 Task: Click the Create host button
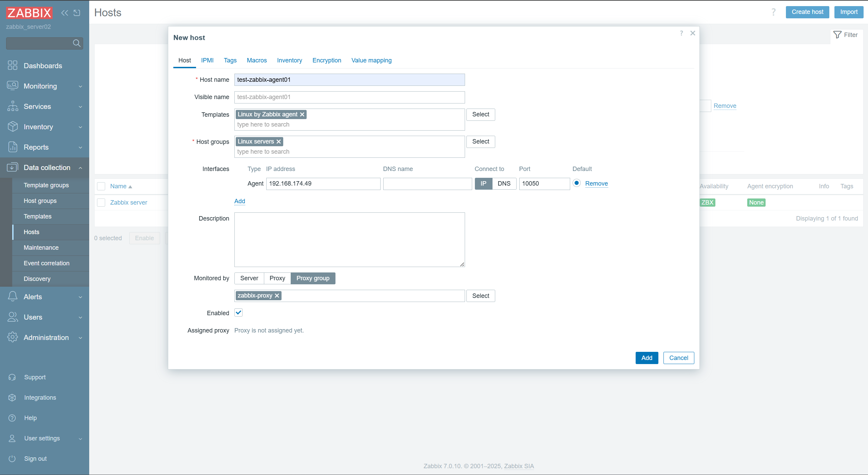click(x=807, y=12)
